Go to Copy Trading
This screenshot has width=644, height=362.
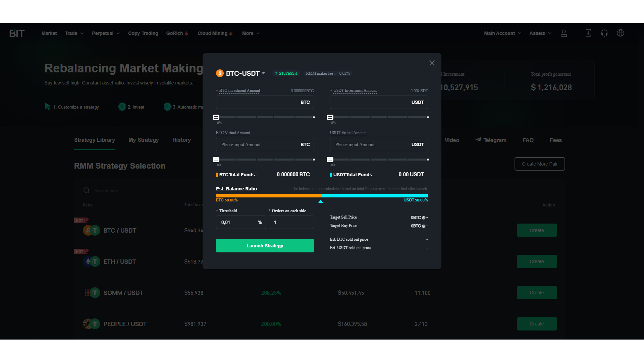coord(143,33)
